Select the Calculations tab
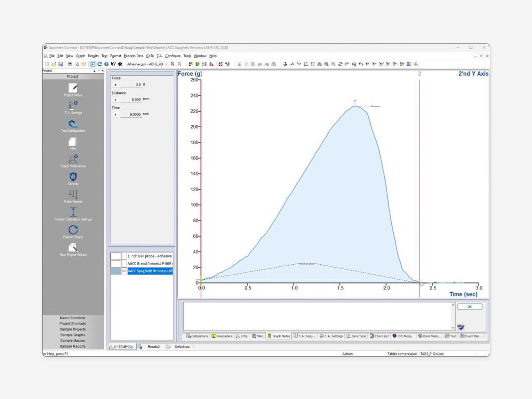The height and width of the screenshot is (399, 532). click(198, 336)
